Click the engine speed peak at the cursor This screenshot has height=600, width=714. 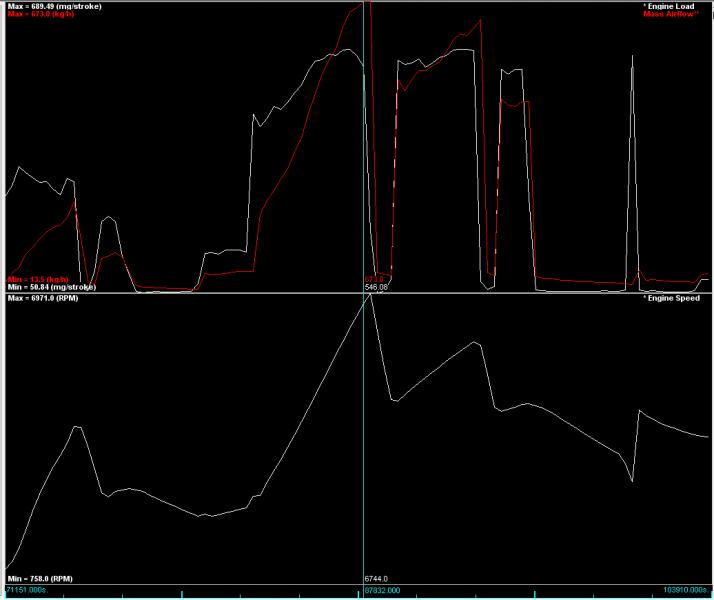pos(368,296)
